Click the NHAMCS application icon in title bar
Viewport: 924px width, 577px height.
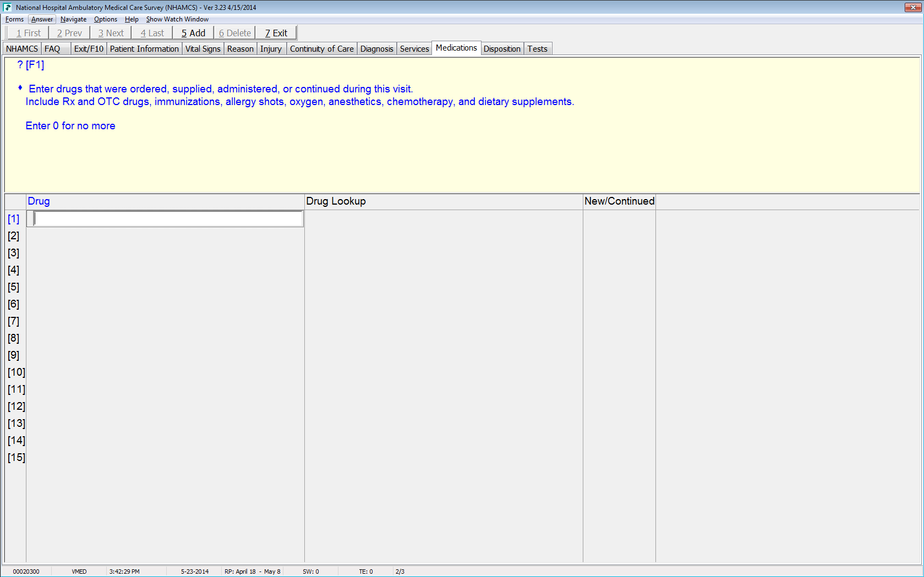pos(7,7)
